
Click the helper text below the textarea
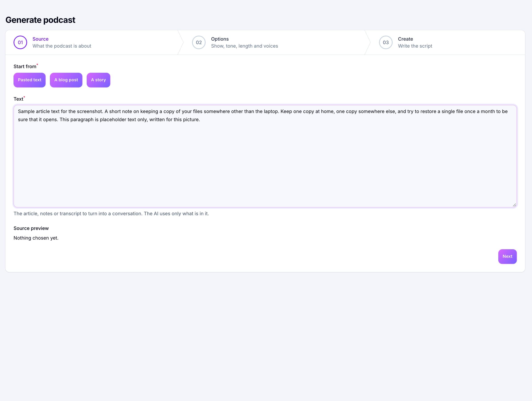(111, 214)
